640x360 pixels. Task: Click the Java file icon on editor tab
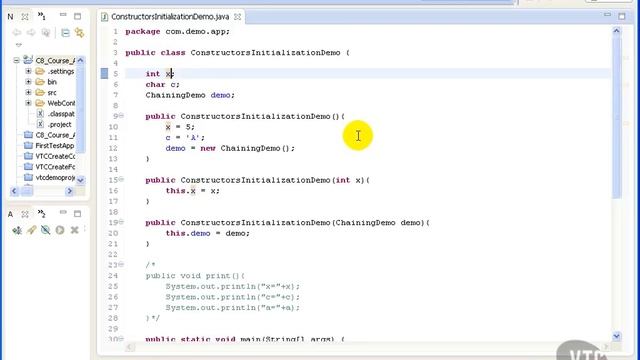coord(104,17)
